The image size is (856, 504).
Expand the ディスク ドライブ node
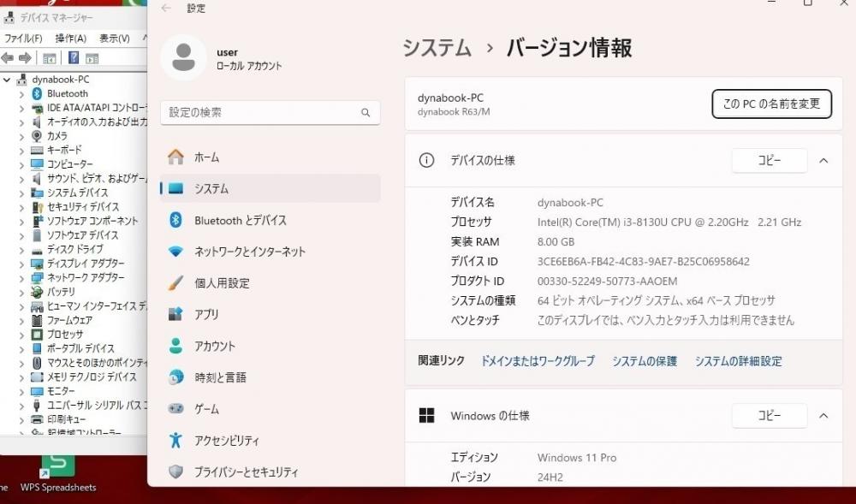pyautogui.click(x=22, y=250)
